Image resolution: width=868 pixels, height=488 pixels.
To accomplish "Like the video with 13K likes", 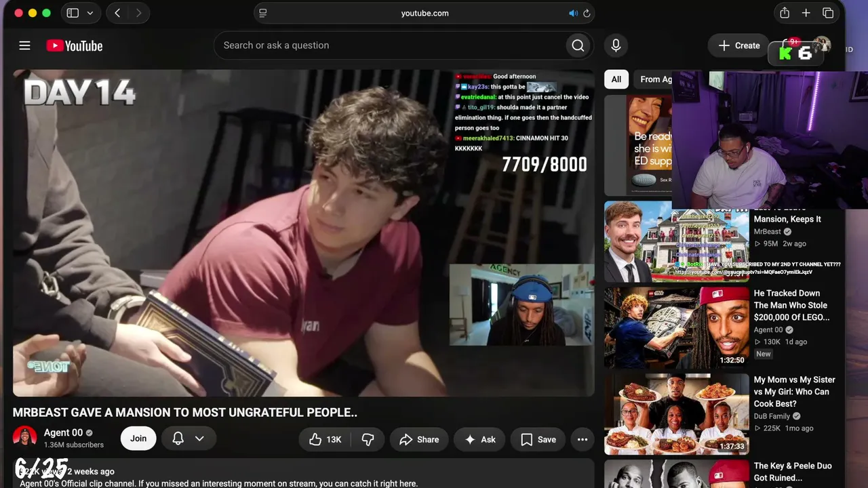I will (x=325, y=439).
